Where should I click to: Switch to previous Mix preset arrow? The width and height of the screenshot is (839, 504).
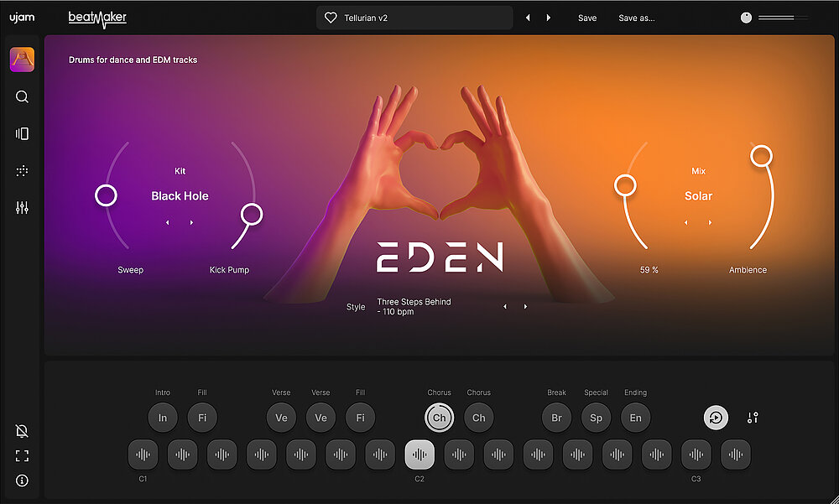(686, 222)
